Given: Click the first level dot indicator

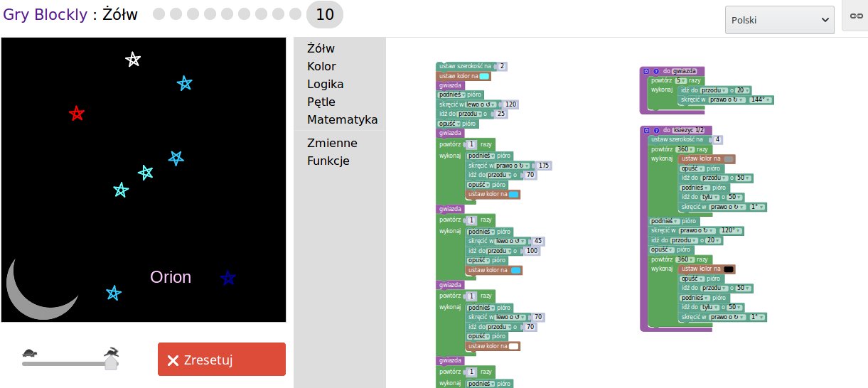Looking at the screenshot, I should pos(159,14).
